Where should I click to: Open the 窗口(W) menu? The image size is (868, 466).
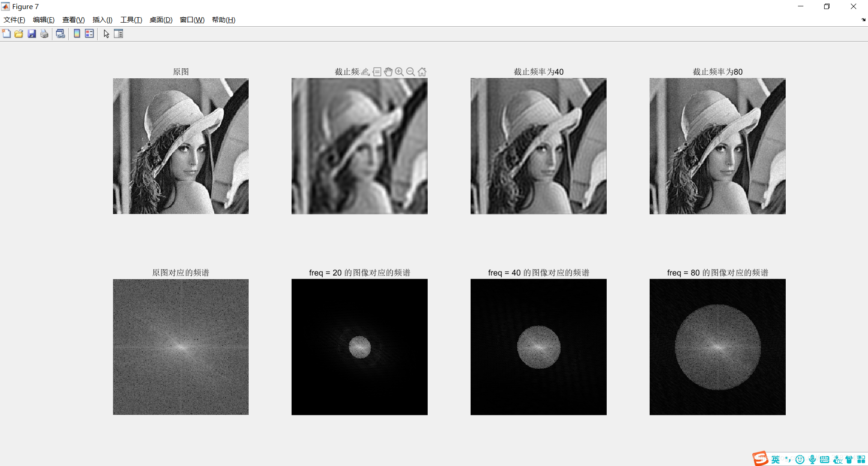(192, 20)
